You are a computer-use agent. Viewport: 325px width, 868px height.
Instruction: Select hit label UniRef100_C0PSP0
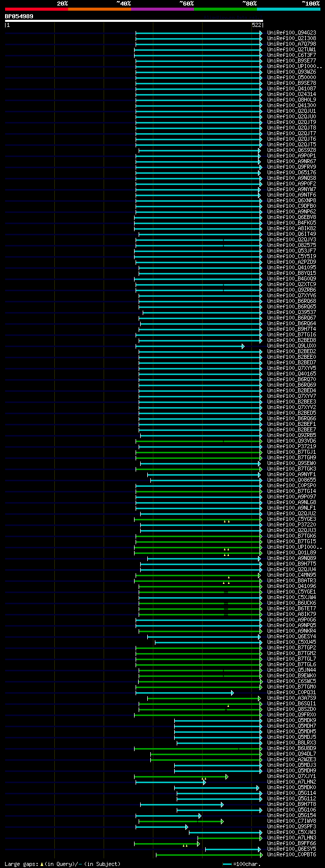tap(291, 486)
